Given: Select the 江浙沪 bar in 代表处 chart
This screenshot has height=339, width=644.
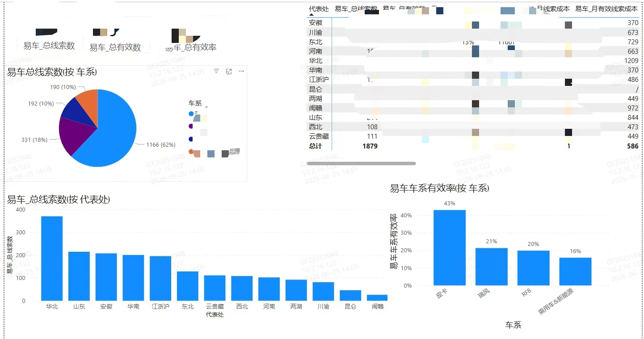Looking at the screenshot, I should 160,278.
